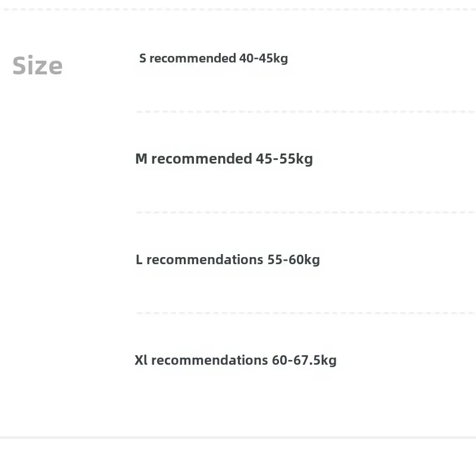Click the "M" size letter
476x476 pixels.
(x=141, y=159)
